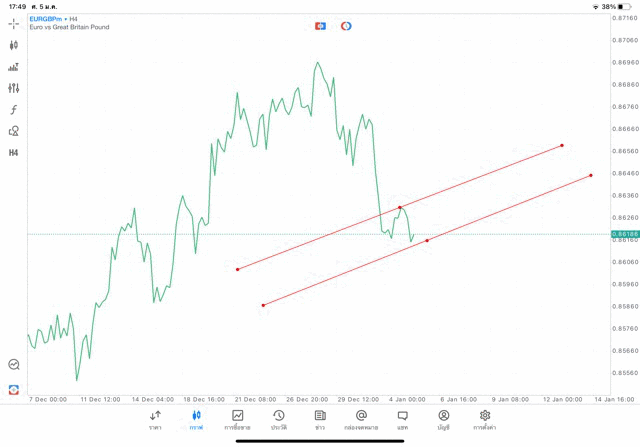The width and height of the screenshot is (640, 447).
Task: Open the drawing objects shapes tool
Action: [14, 131]
